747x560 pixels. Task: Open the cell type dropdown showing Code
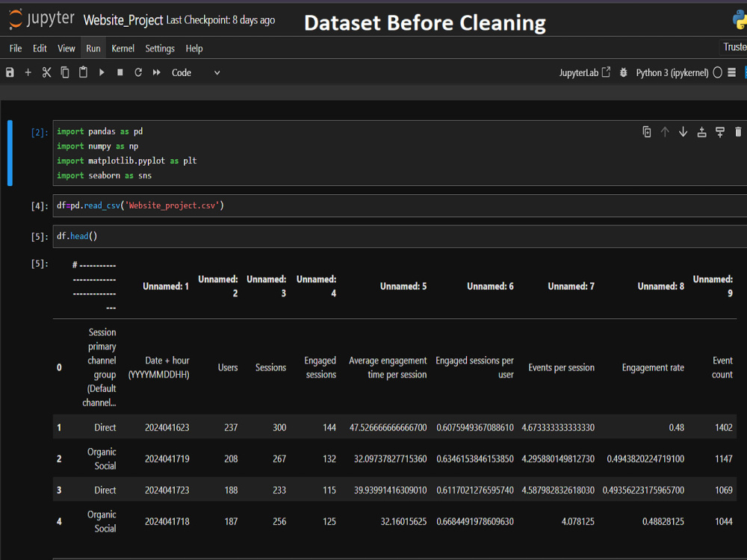(x=196, y=73)
